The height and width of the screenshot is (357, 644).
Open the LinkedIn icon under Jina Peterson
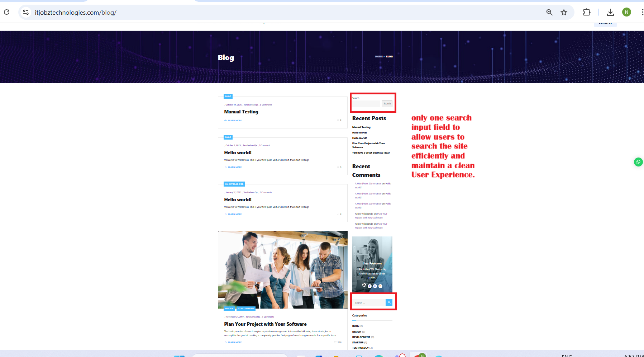tap(375, 286)
